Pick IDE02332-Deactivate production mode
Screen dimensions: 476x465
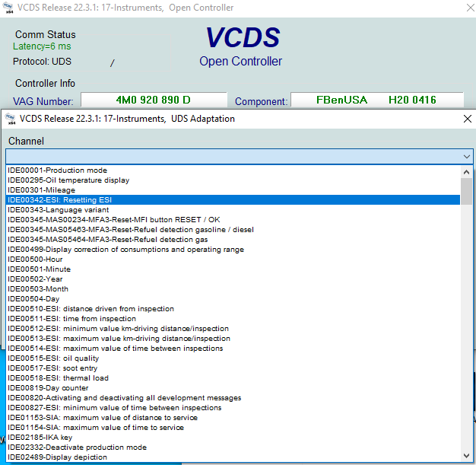click(77, 447)
